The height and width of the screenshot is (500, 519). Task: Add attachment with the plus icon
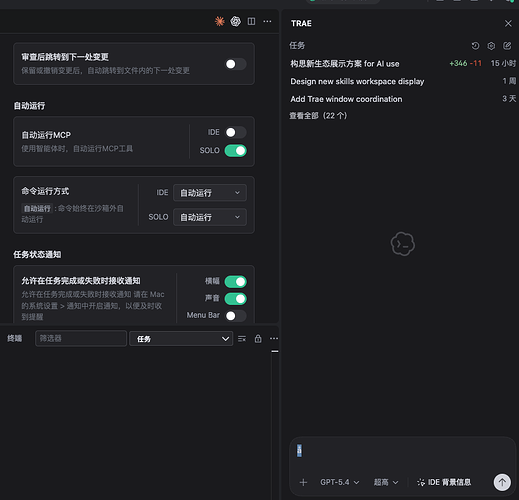pyautogui.click(x=303, y=482)
